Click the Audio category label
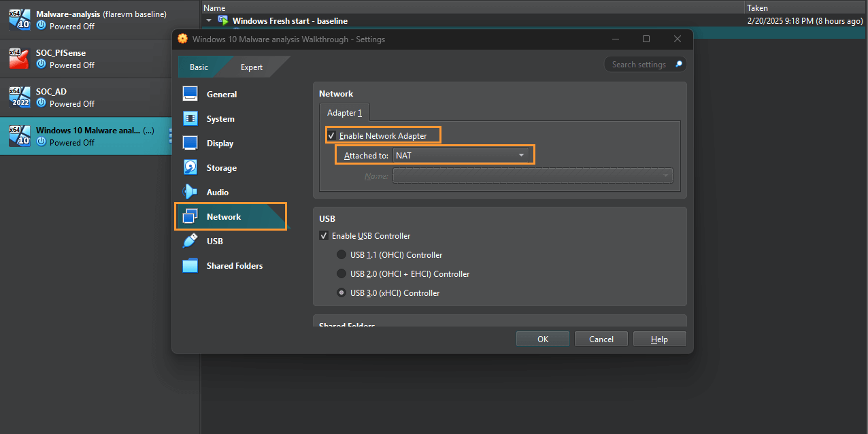868x434 pixels. click(218, 193)
